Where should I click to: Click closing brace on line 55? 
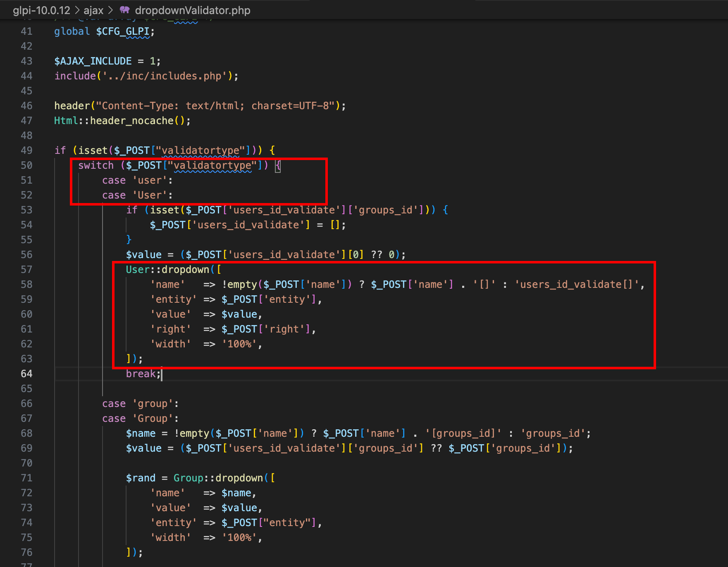(129, 240)
